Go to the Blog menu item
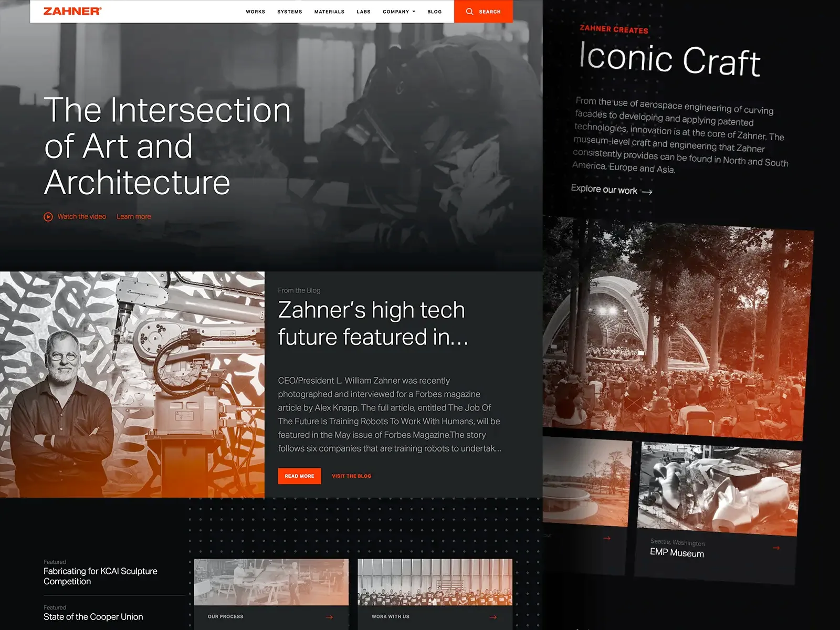The height and width of the screenshot is (630, 840). (x=434, y=12)
